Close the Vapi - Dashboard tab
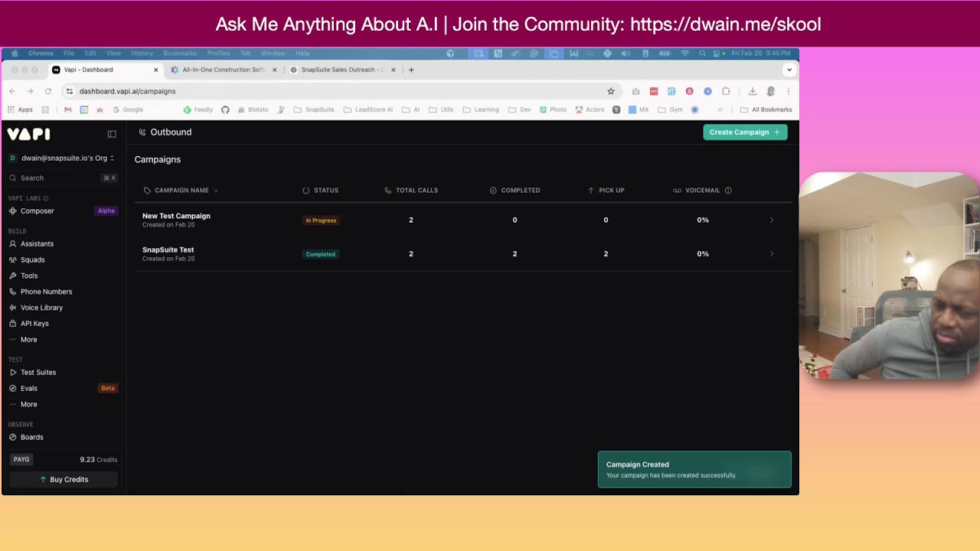Image resolution: width=980 pixels, height=551 pixels. 155,70
